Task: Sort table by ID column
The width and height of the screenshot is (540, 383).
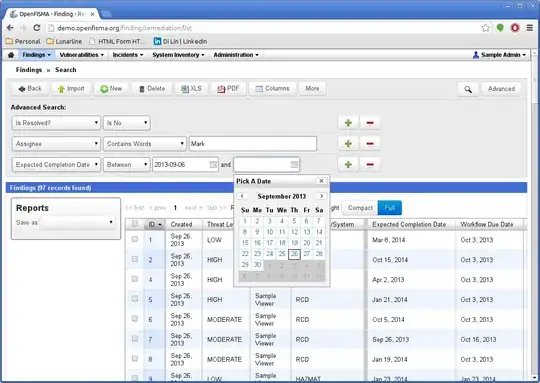Action: point(155,224)
